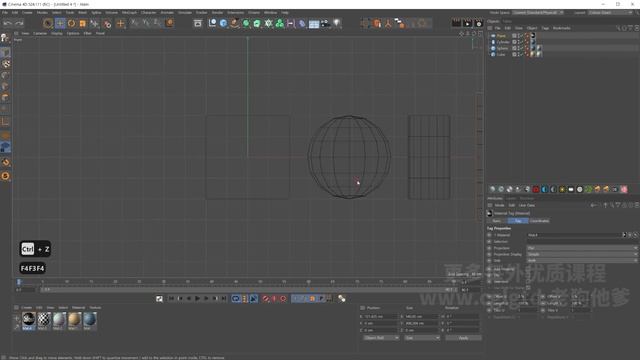Screen dimensions: 640x360
Task: Click Render to Picture Viewer icon
Action: point(467,23)
